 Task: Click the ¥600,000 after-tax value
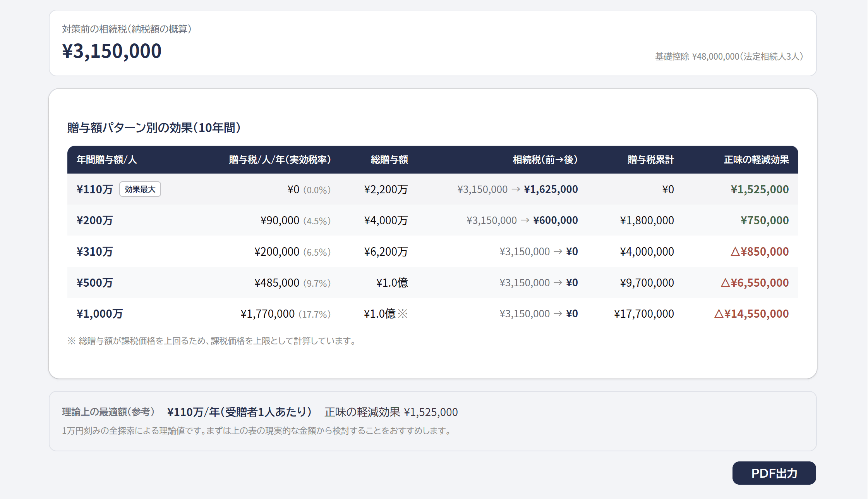(556, 220)
